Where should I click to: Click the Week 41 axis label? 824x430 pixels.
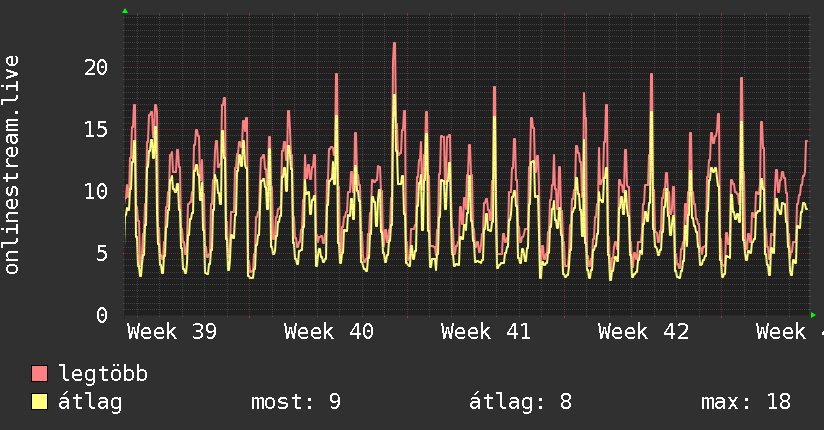point(486,332)
